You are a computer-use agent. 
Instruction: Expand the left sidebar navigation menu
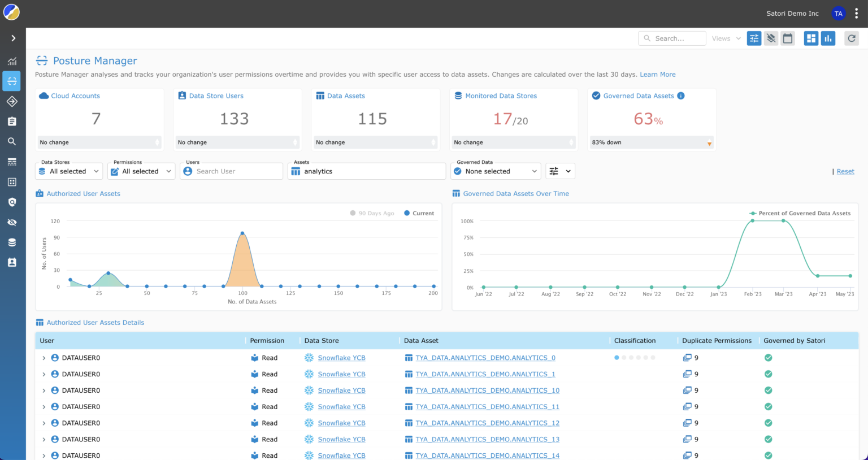(13, 38)
